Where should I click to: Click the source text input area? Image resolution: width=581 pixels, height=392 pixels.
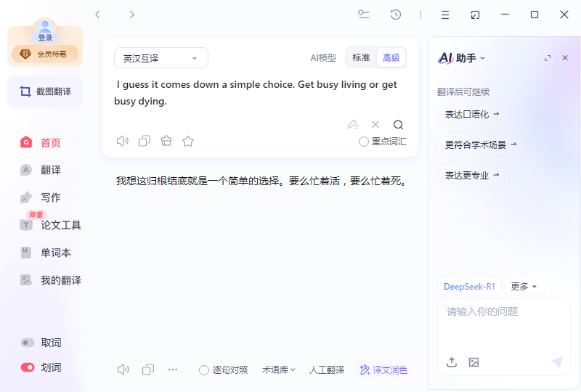[259, 93]
